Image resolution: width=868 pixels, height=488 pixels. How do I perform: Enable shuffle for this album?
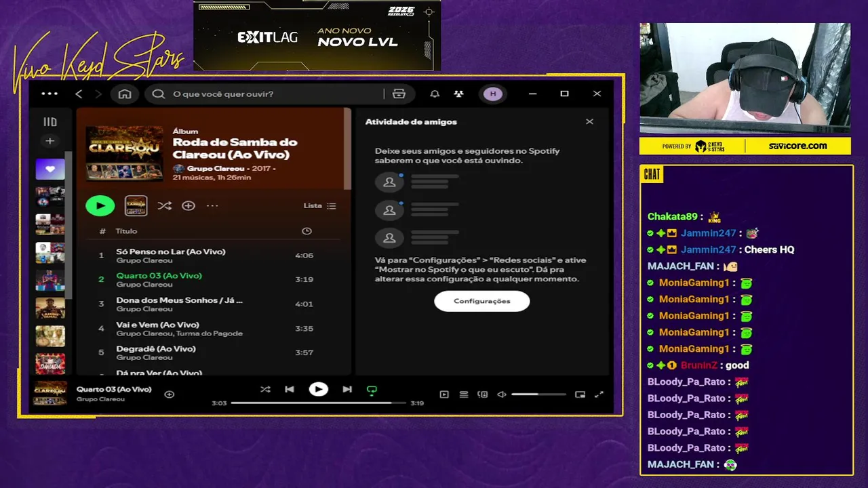(164, 205)
